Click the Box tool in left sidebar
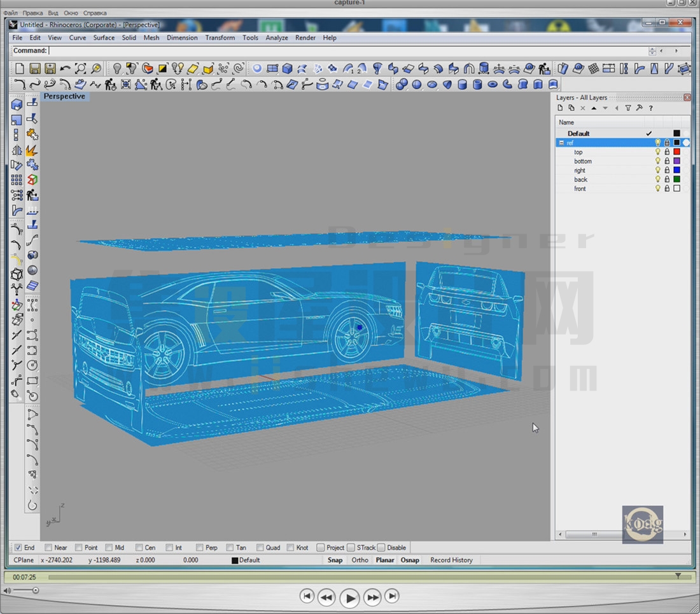The image size is (700, 614). point(17,105)
